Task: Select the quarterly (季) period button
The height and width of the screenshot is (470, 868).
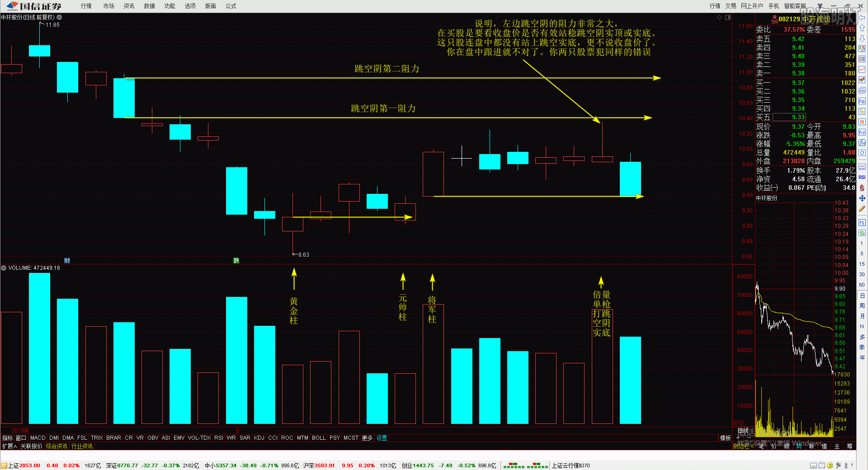Action: tap(862, 347)
